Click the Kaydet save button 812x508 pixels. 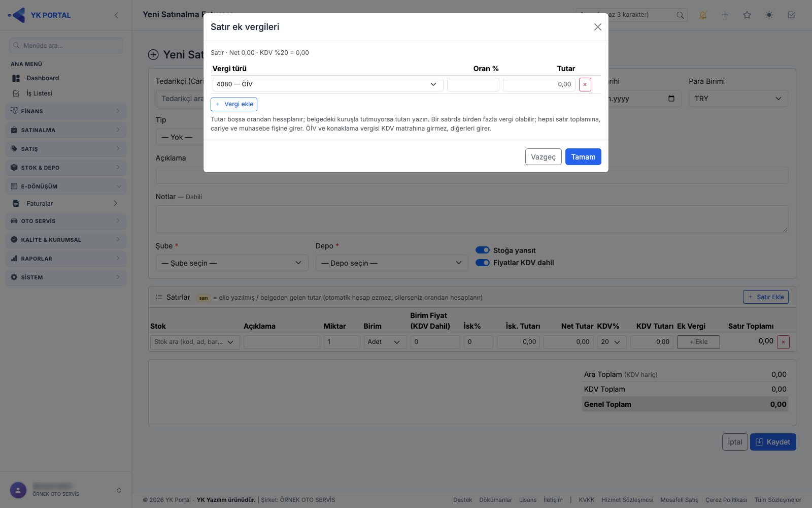(x=773, y=442)
